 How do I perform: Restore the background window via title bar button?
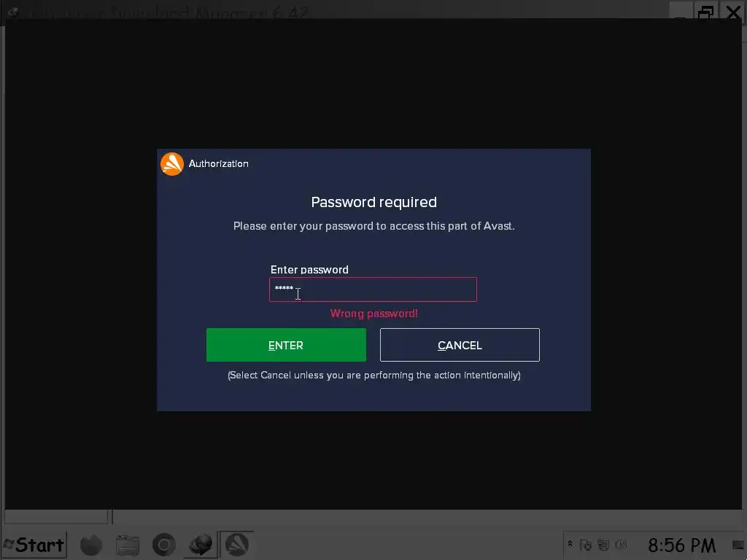click(x=705, y=12)
